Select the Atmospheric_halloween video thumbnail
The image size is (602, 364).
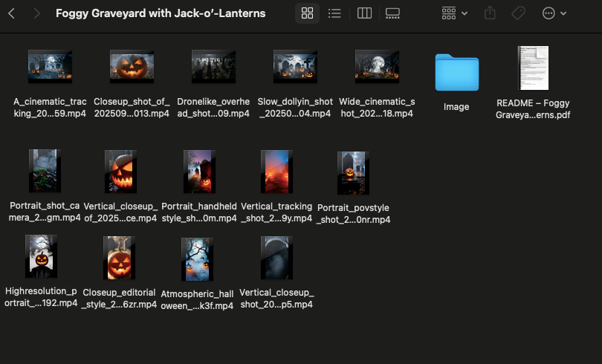click(198, 260)
